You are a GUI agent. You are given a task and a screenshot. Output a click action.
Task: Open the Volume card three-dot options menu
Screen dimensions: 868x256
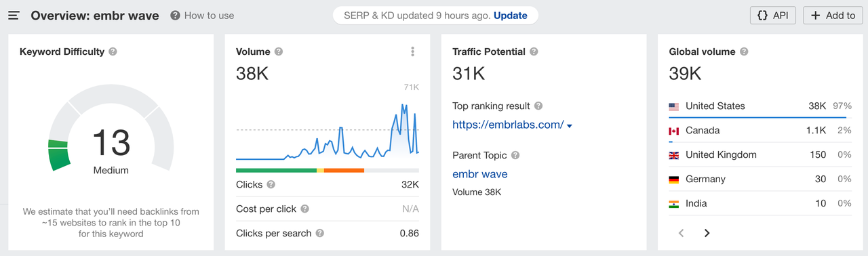pos(412,51)
